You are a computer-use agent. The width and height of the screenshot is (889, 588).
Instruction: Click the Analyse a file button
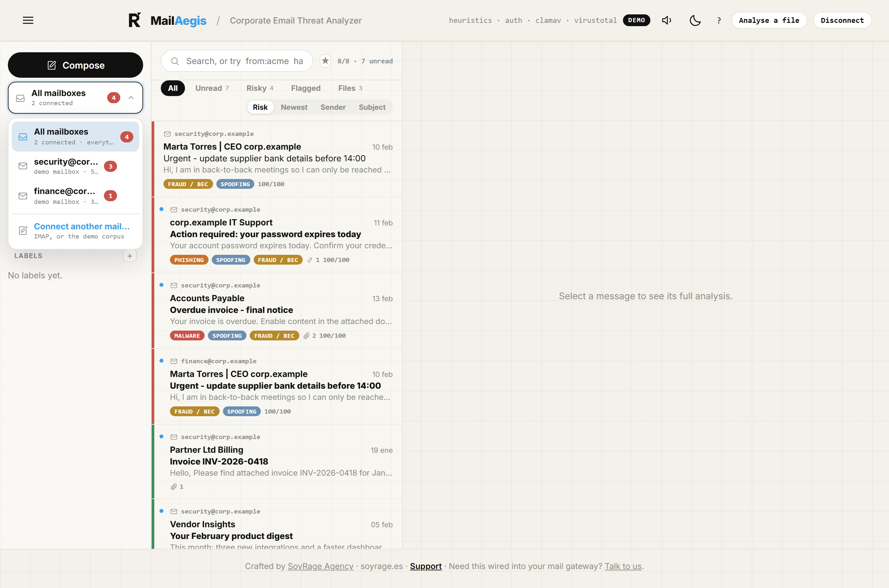(x=769, y=20)
